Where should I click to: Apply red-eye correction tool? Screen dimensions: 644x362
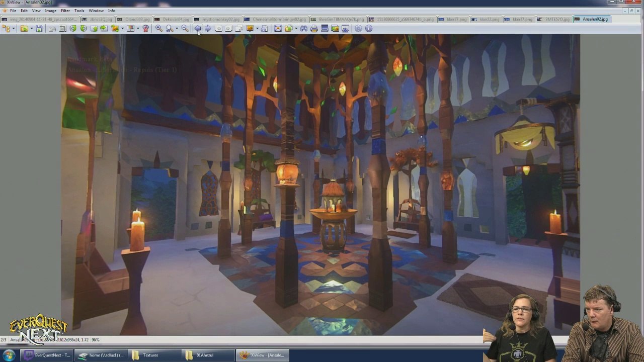point(146,29)
